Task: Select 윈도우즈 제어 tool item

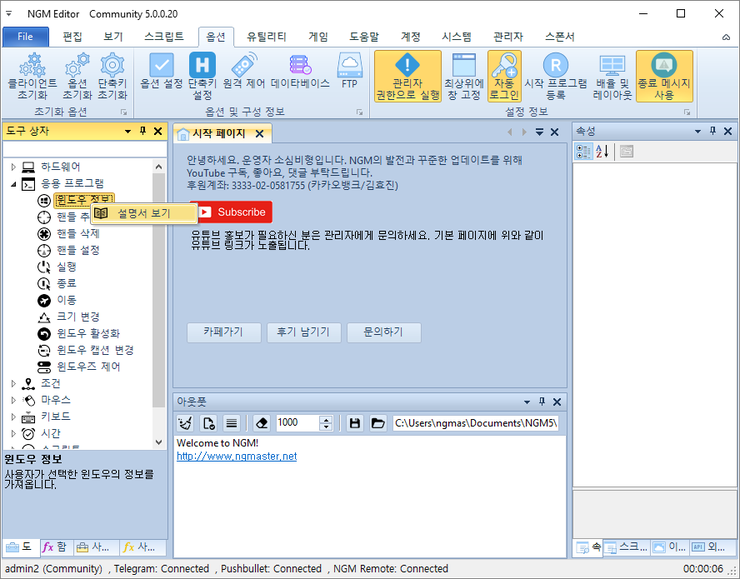Action: [x=88, y=367]
